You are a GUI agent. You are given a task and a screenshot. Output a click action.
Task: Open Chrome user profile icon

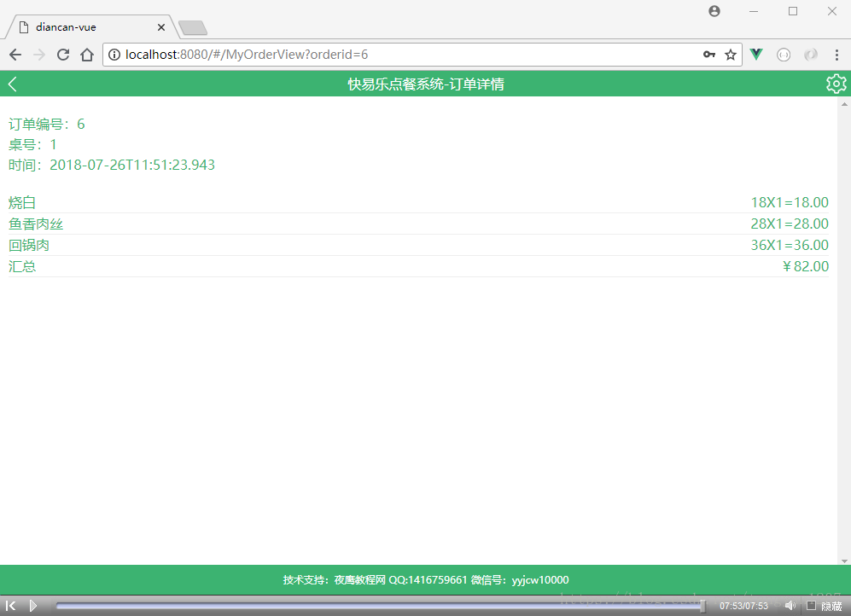click(x=714, y=11)
